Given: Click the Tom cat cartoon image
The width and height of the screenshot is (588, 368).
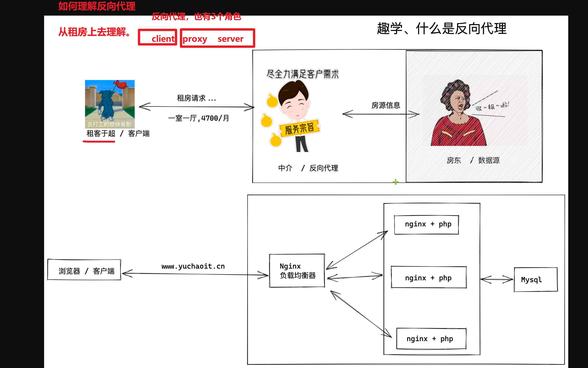Looking at the screenshot, I should 110,104.
